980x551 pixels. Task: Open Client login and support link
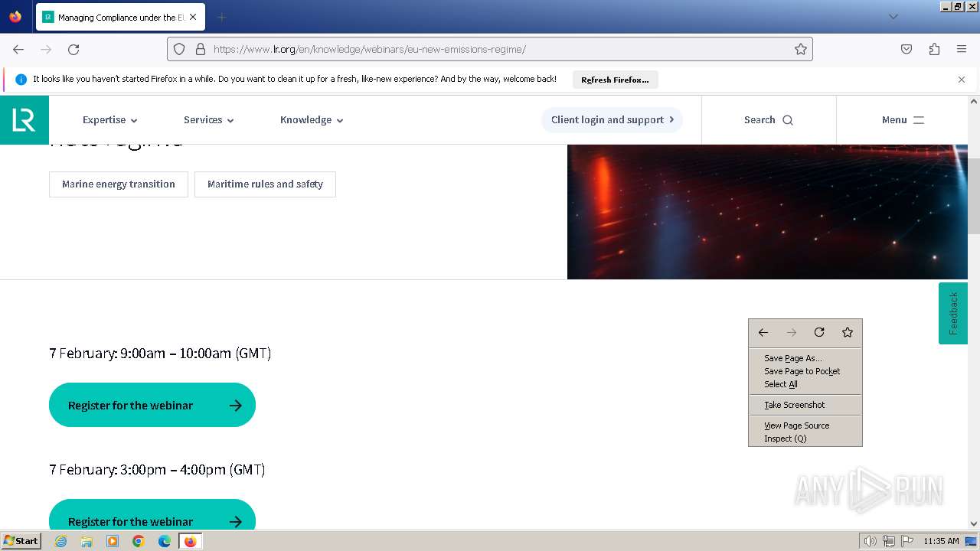click(612, 120)
